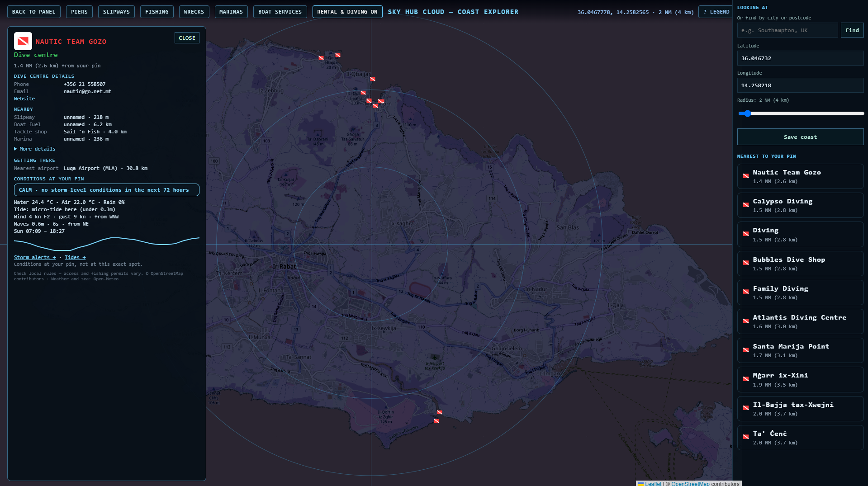868x486 pixels.
Task: Expand the More details section
Action: (35, 149)
